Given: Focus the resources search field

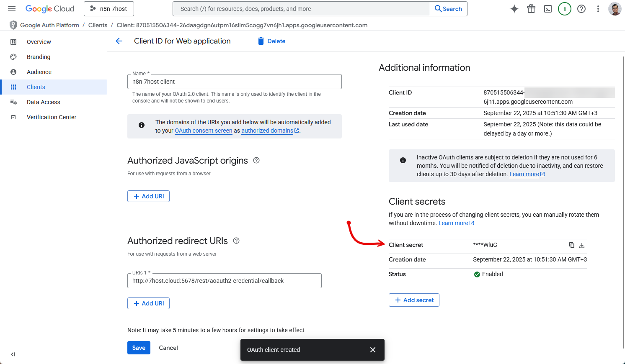Looking at the screenshot, I should coord(302,9).
